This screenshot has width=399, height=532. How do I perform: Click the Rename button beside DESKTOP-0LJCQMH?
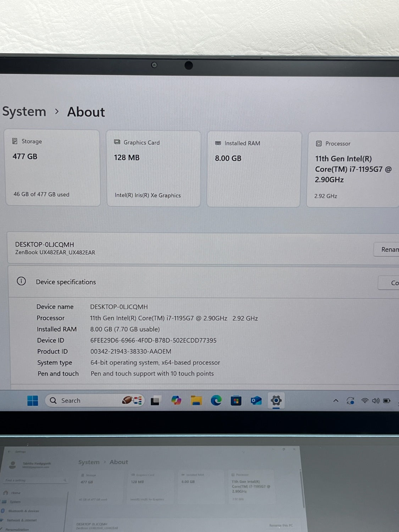point(388,249)
